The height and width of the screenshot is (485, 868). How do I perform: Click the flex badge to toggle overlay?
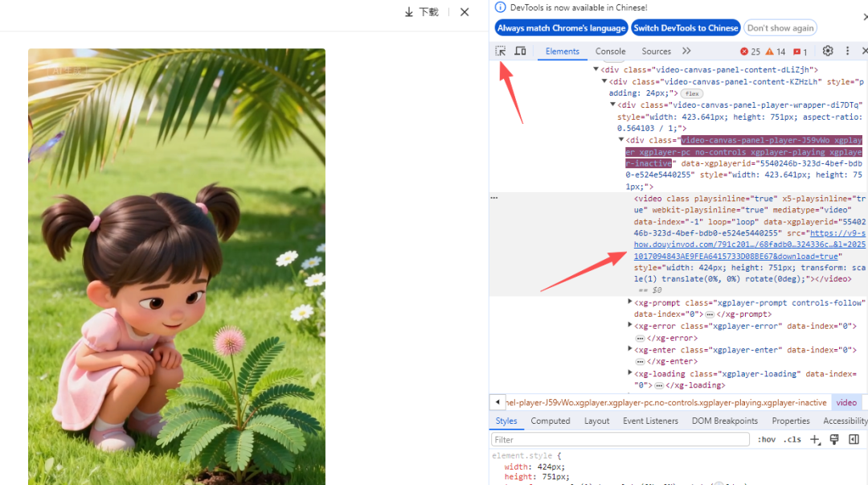(691, 93)
